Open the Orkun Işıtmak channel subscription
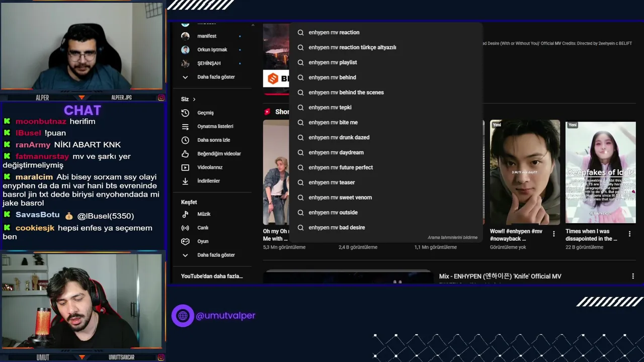644x362 pixels. pos(212,50)
